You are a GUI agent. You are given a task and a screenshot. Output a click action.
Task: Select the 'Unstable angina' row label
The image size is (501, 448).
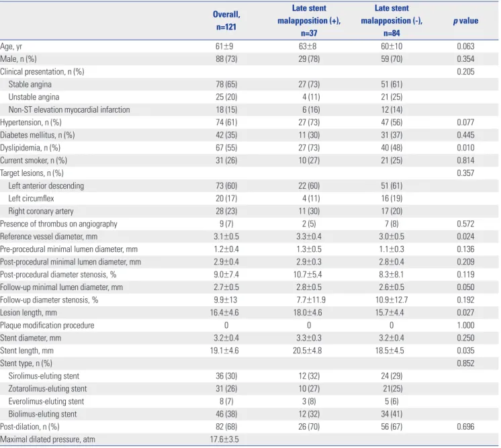click(34, 97)
